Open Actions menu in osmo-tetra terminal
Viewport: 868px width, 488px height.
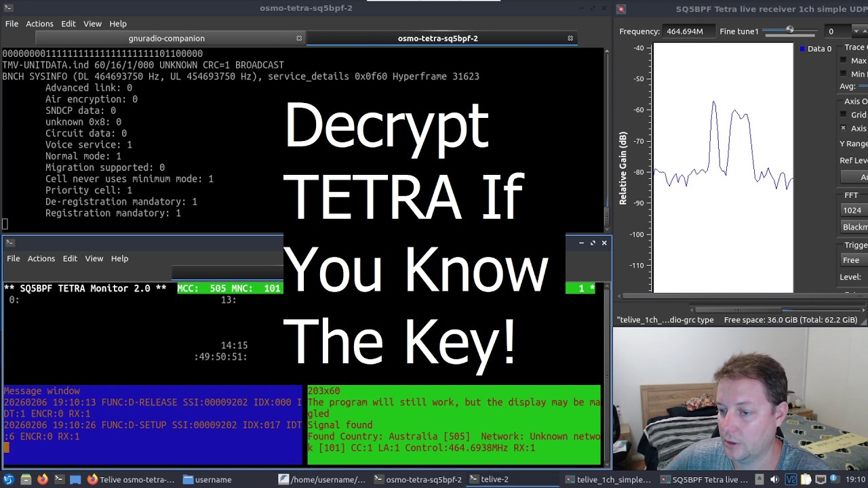pos(39,24)
